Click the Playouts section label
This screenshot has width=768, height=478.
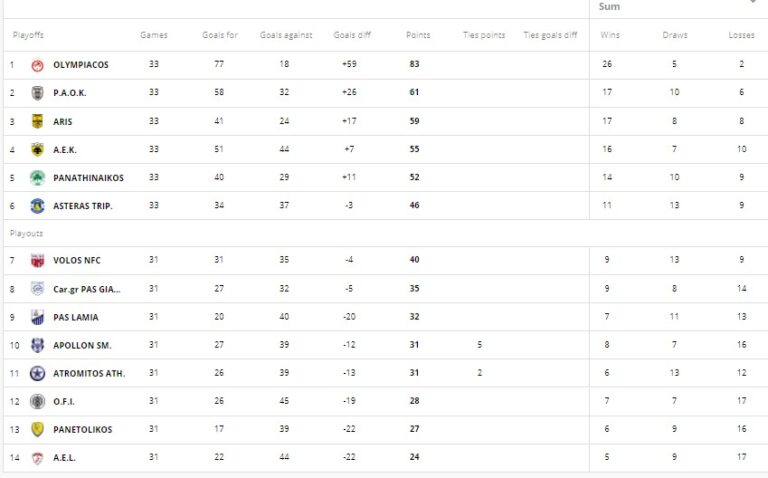[x=27, y=233]
